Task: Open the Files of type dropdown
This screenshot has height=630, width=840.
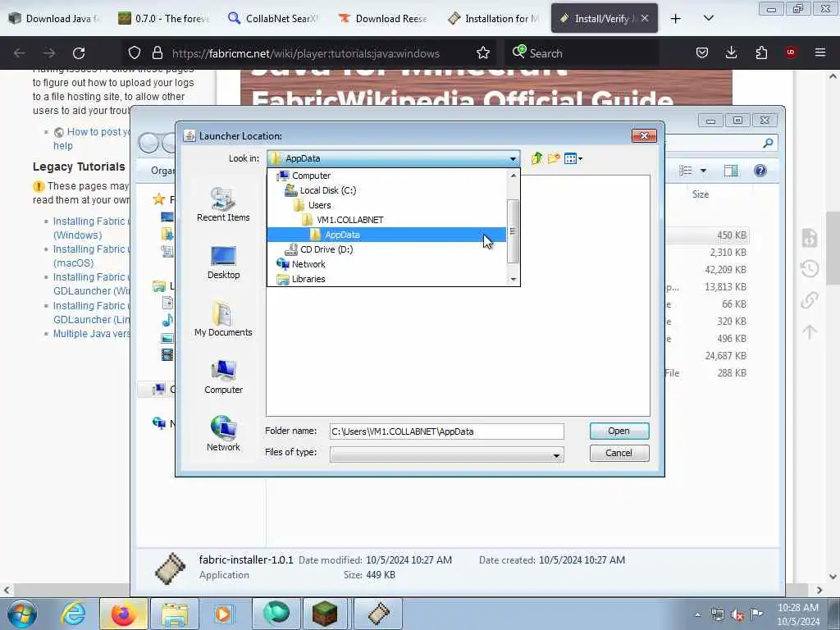Action: pos(446,454)
